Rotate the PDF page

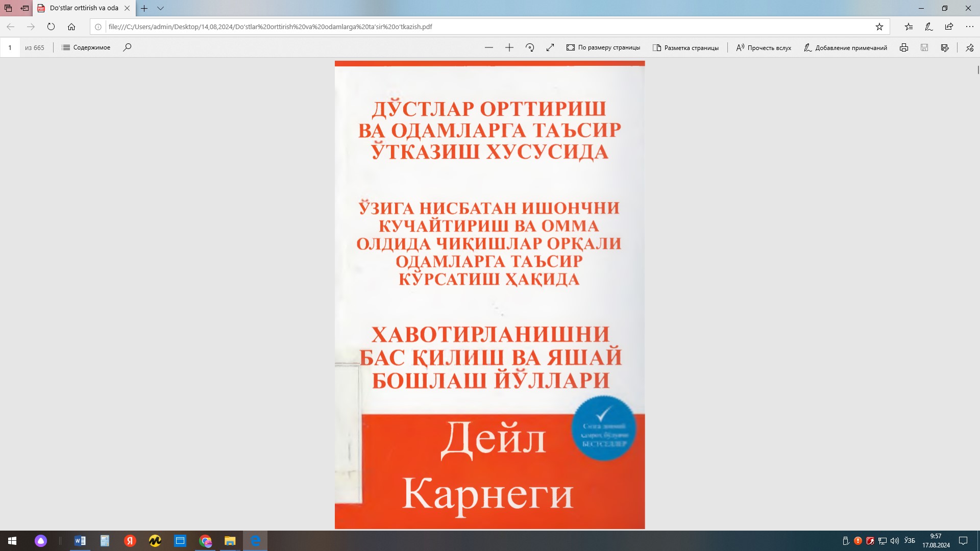530,47
